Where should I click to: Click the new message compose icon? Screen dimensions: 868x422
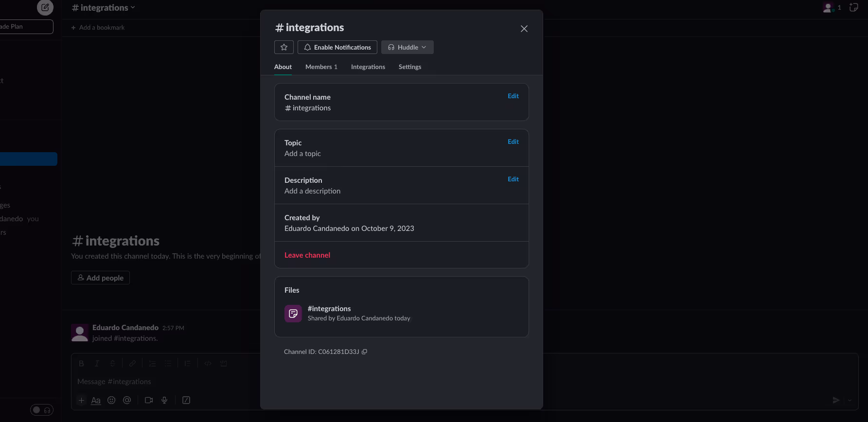[x=45, y=7]
